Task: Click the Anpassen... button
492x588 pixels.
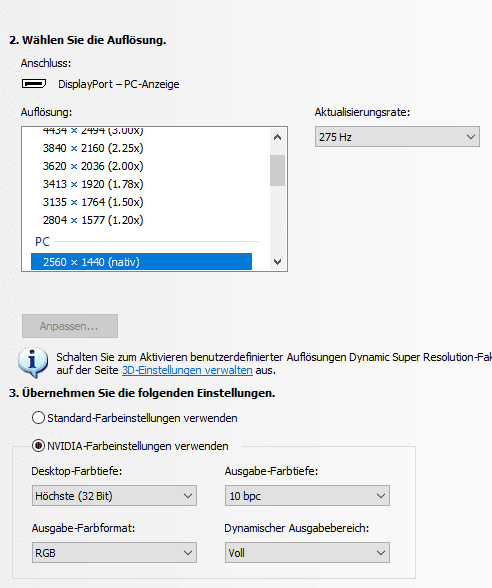Action: [x=70, y=326]
